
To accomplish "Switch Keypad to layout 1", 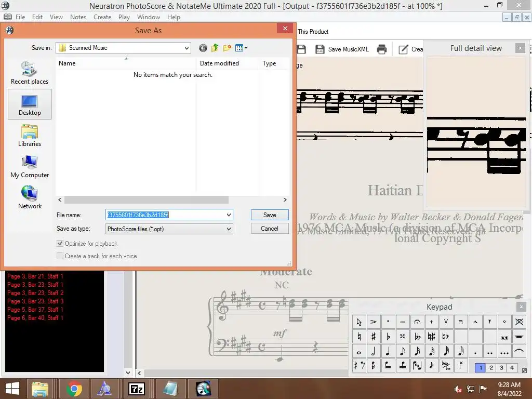I will tap(480, 367).
